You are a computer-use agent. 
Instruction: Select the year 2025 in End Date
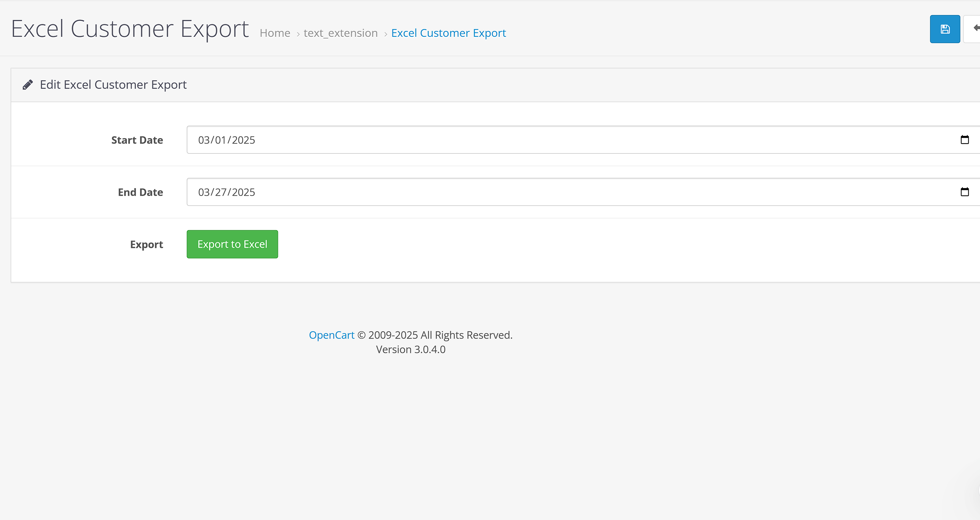[x=244, y=192]
